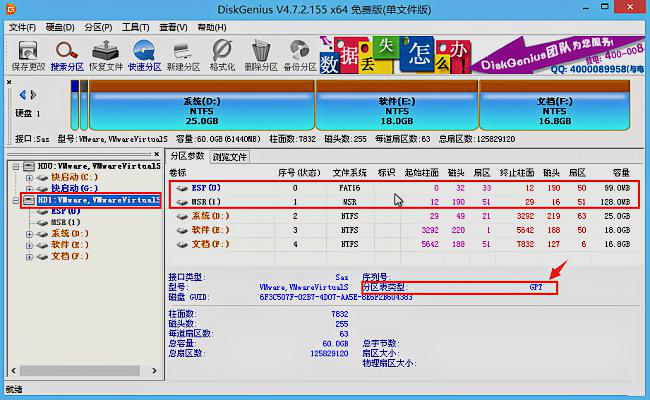
Task: Open the 文件(F) menu
Action: pyautogui.click(x=22, y=27)
